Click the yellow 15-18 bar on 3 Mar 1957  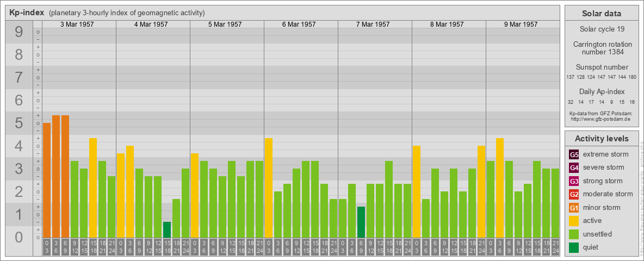[93, 188]
